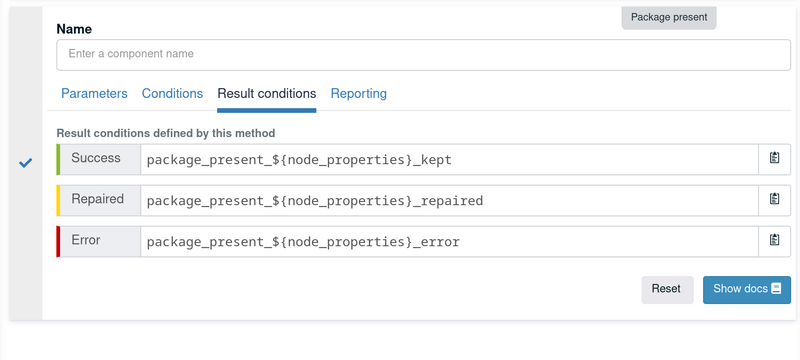Copy the Repaired result condition to clipboard

[774, 200]
